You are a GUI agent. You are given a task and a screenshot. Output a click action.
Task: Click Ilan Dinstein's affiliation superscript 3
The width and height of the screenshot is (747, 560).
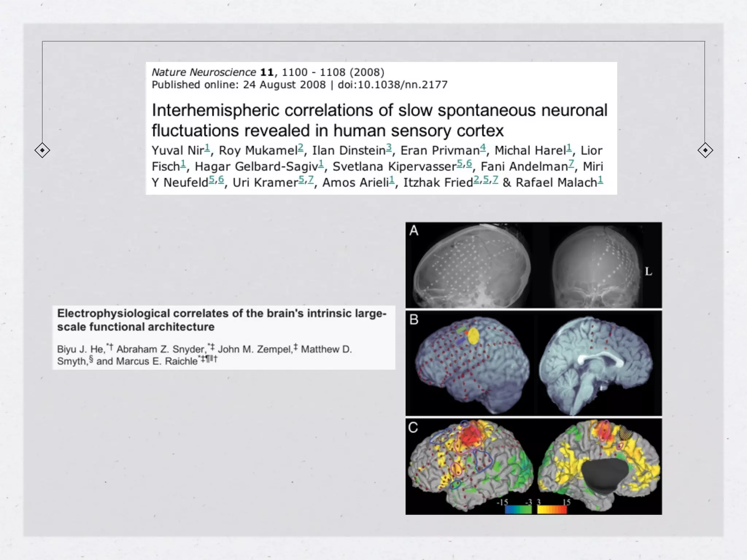389,147
